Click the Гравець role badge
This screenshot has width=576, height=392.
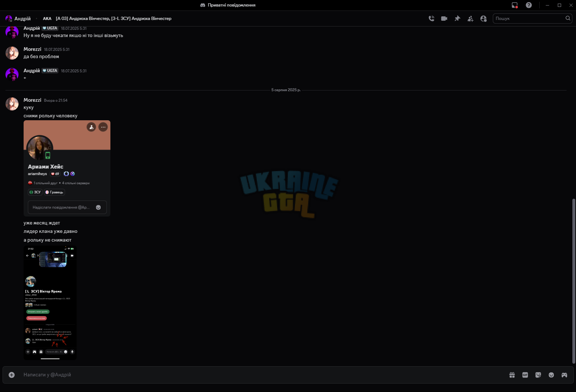coord(54,192)
